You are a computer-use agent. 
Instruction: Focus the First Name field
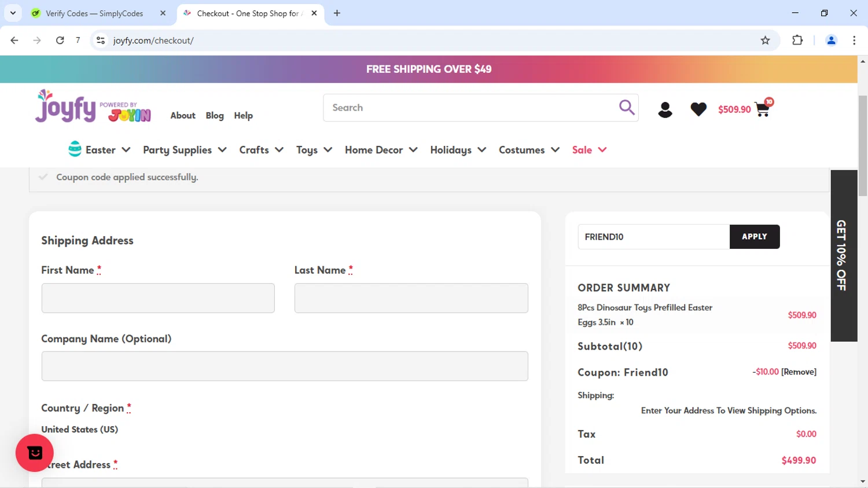click(158, 298)
